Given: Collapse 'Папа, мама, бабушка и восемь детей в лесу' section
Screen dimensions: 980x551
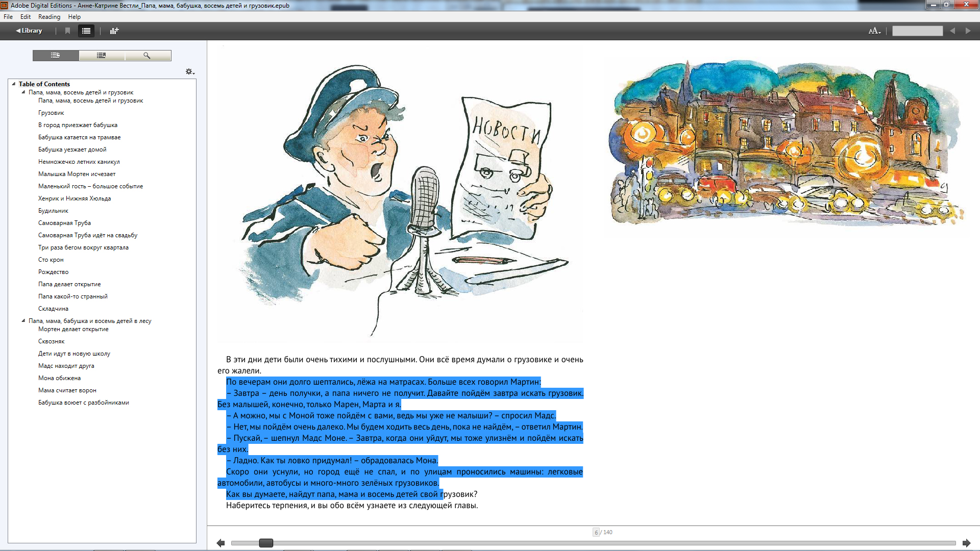Looking at the screenshot, I should click(x=23, y=321).
